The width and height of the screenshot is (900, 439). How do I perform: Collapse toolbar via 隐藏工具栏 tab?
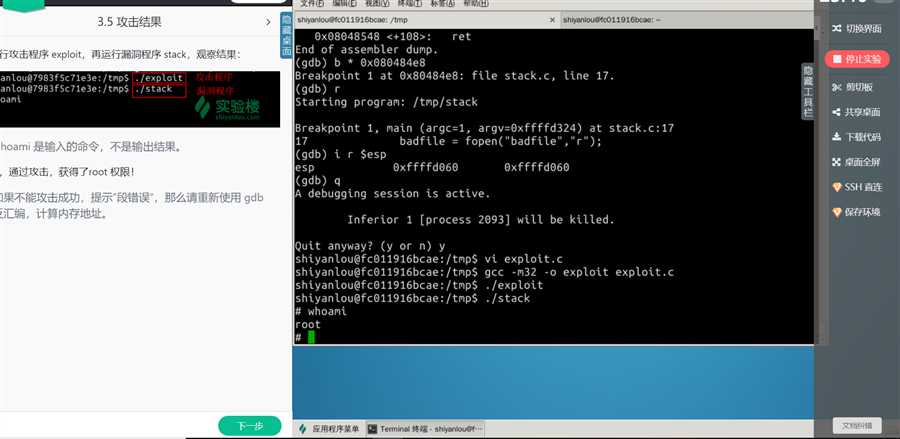pos(808,92)
